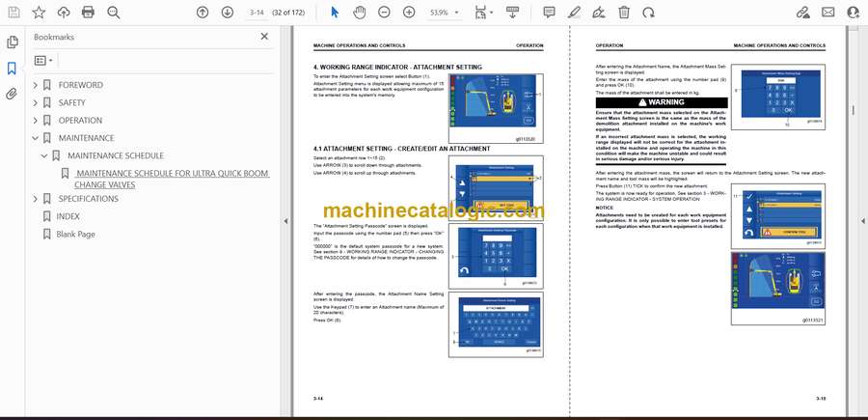Zoom out with the minus icon
This screenshot has width=868, height=420.
click(x=384, y=13)
